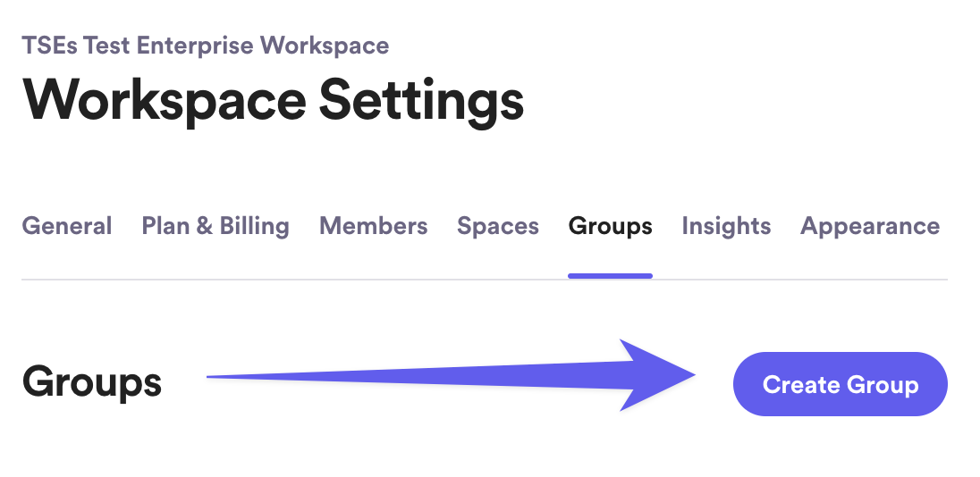Click the thin tail of the blue arrow
The height and width of the screenshot is (477, 980).
pos(268,377)
